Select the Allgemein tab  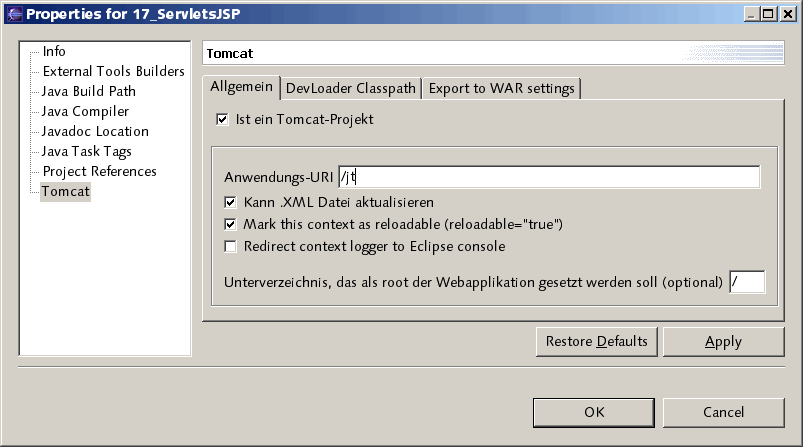click(241, 87)
